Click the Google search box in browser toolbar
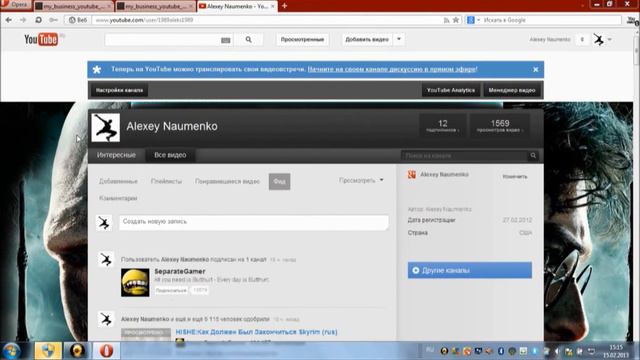640x360 pixels. [x=551, y=20]
